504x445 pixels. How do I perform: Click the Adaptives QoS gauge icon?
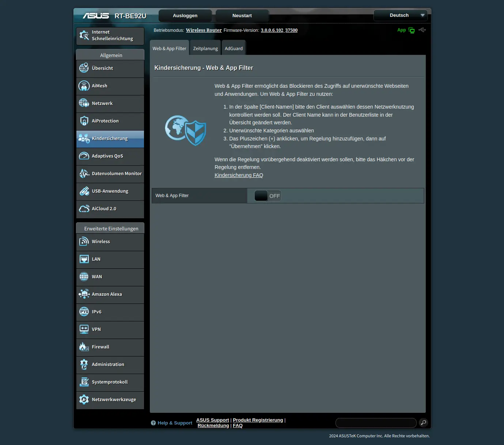84,156
